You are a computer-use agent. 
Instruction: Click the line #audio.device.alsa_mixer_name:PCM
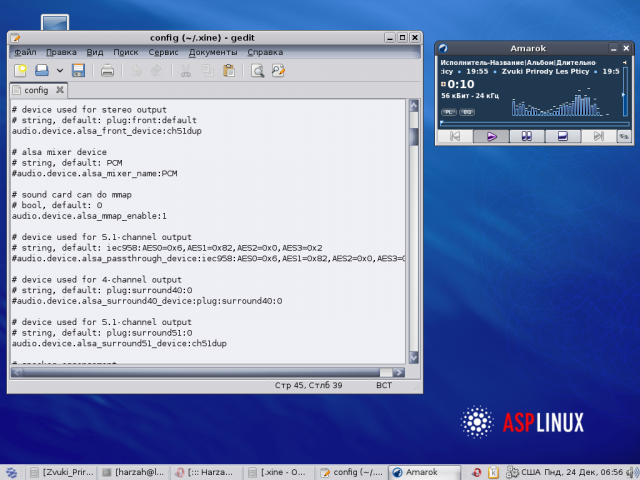[94, 173]
